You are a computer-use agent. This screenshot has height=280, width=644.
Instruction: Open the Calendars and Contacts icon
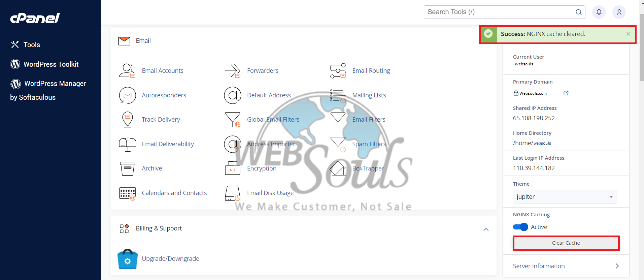tap(127, 193)
